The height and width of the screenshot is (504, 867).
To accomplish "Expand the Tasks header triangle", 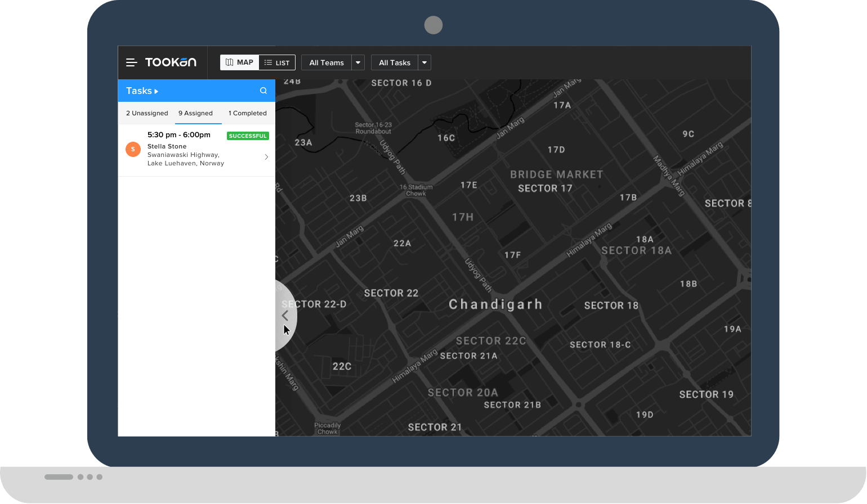I will (157, 91).
